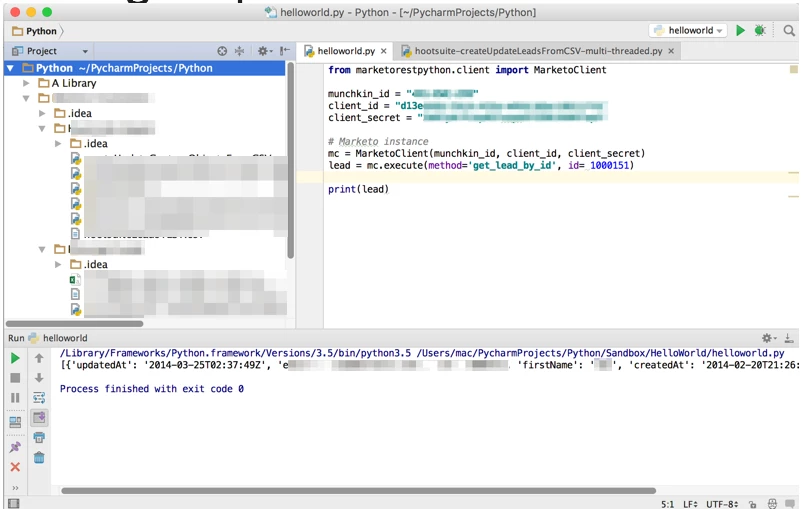This screenshot has width=804, height=509.
Task: Collapse all in Project panel
Action: (239, 51)
